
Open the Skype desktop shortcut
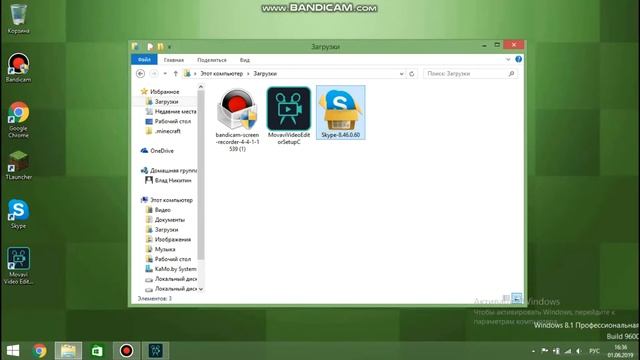(x=18, y=214)
